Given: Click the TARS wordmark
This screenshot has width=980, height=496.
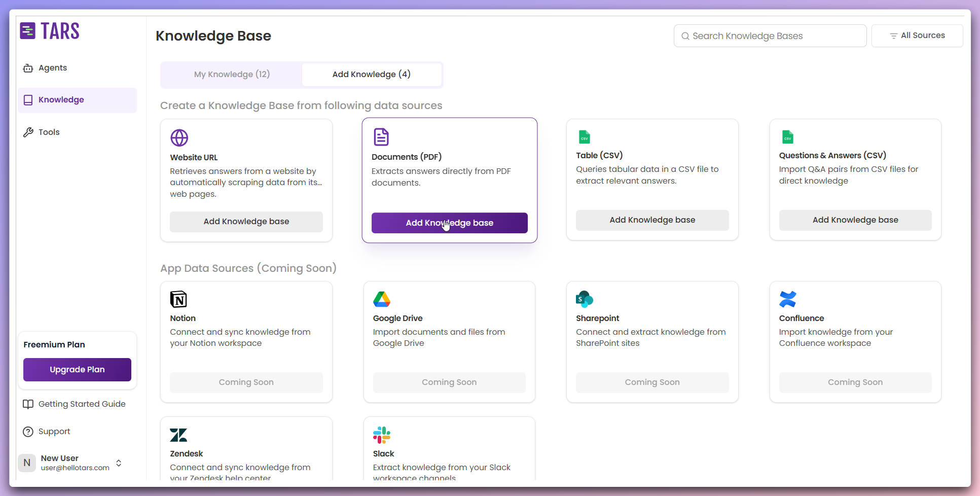Looking at the screenshot, I should click(x=60, y=31).
